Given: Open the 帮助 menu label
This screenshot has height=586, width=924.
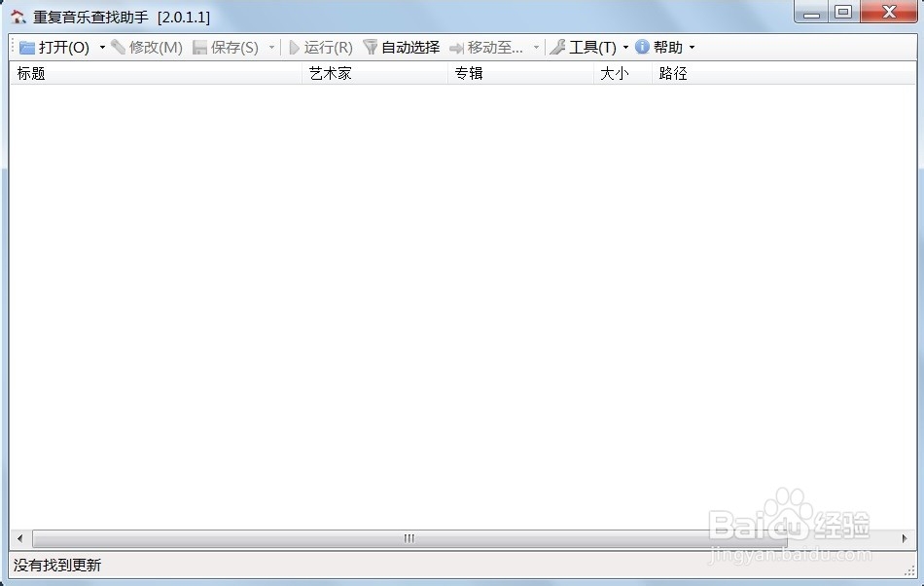Looking at the screenshot, I should point(668,47).
